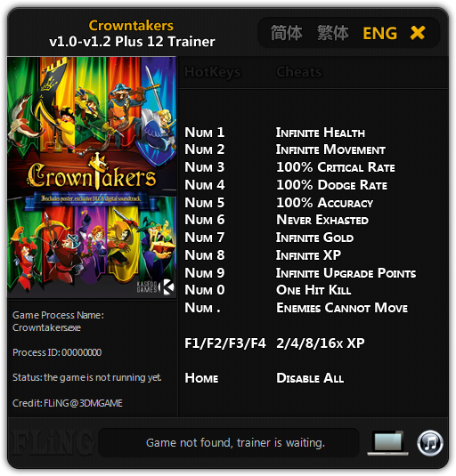Enable the One Hit Kill cheat
456x476 pixels.
[x=313, y=290]
